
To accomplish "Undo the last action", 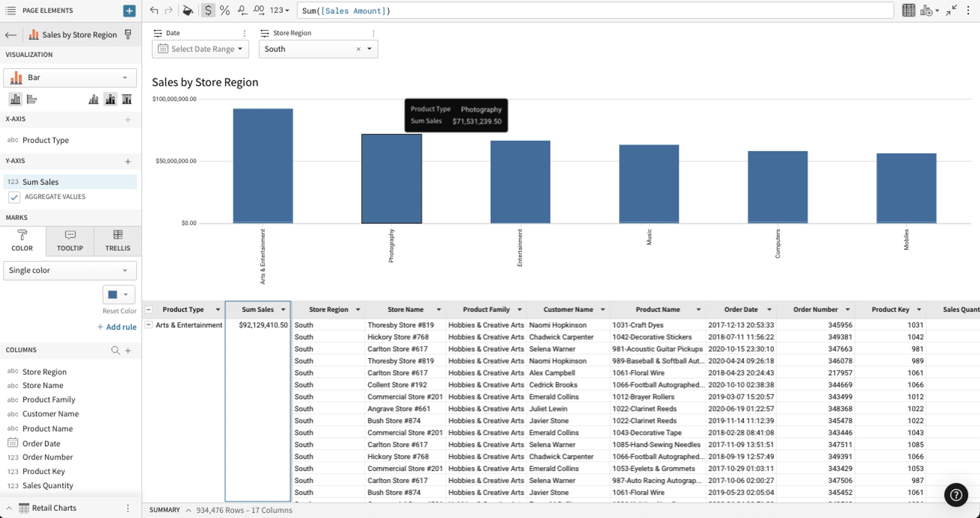I will point(154,10).
